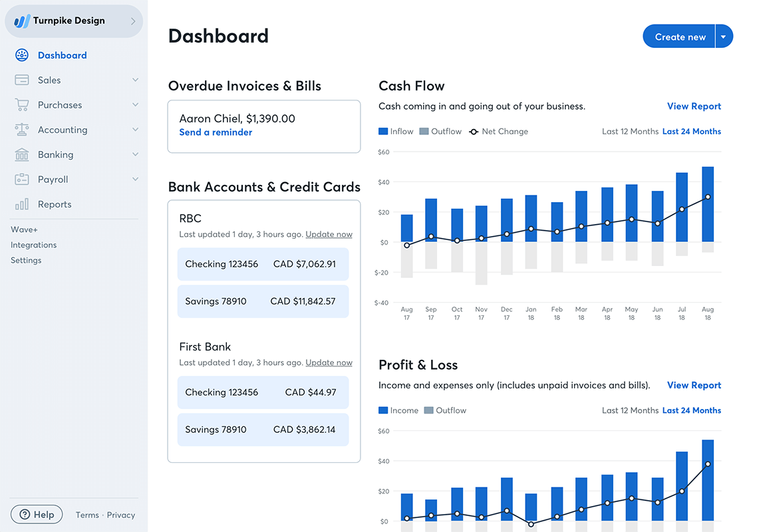
Task: Click Send a reminder for Aaron Chiel
Action: pos(216,132)
